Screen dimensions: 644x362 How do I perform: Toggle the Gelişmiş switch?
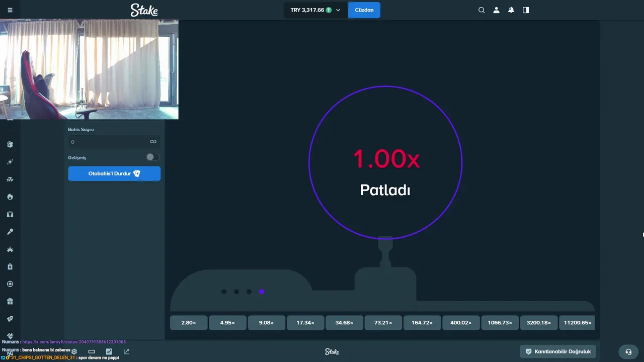point(153,157)
